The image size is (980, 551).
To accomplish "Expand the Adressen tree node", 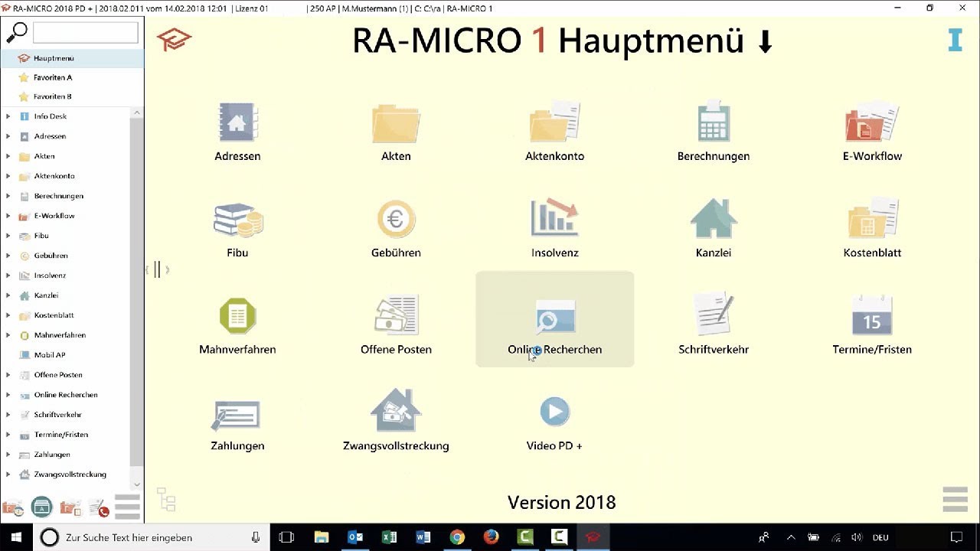I will tap(8, 136).
